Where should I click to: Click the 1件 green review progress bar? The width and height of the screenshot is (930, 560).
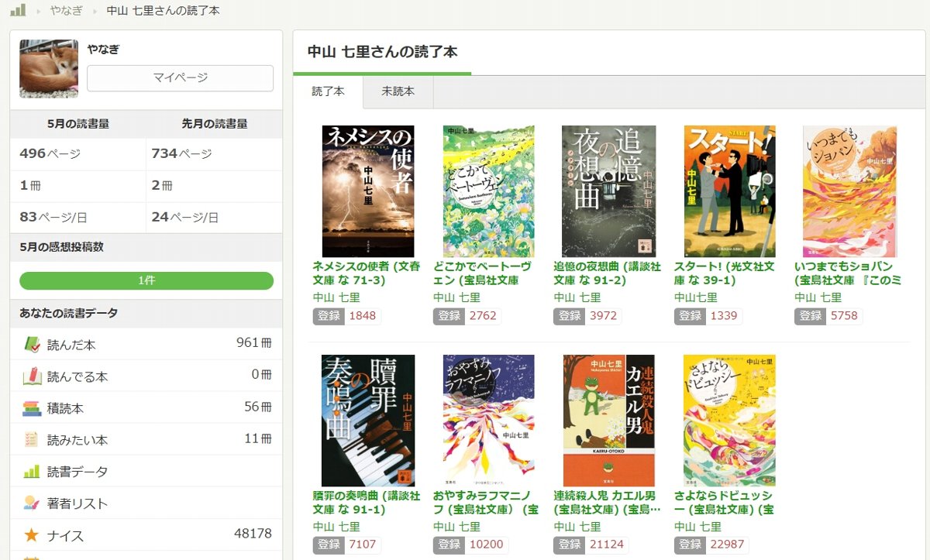coord(146,280)
